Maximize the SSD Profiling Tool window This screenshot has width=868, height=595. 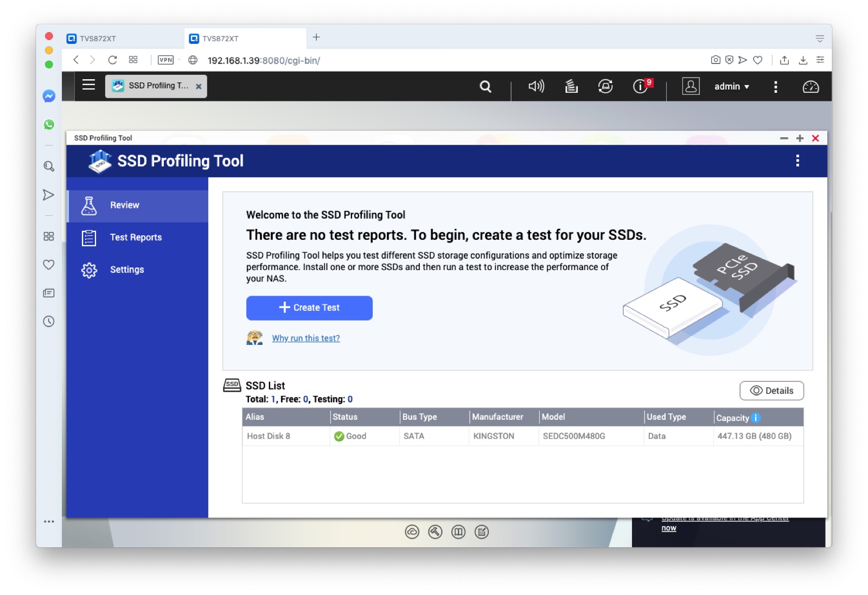[800, 138]
